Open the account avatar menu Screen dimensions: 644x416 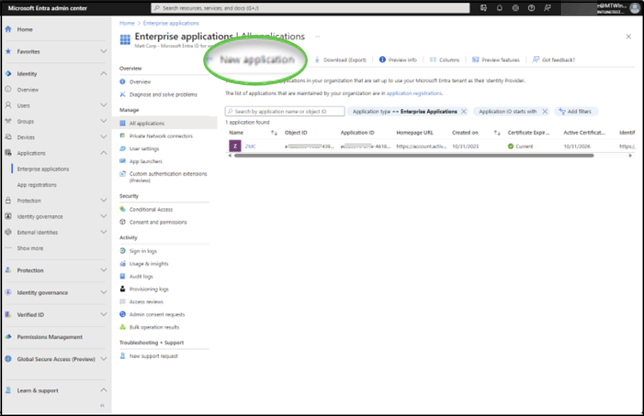click(x=635, y=8)
